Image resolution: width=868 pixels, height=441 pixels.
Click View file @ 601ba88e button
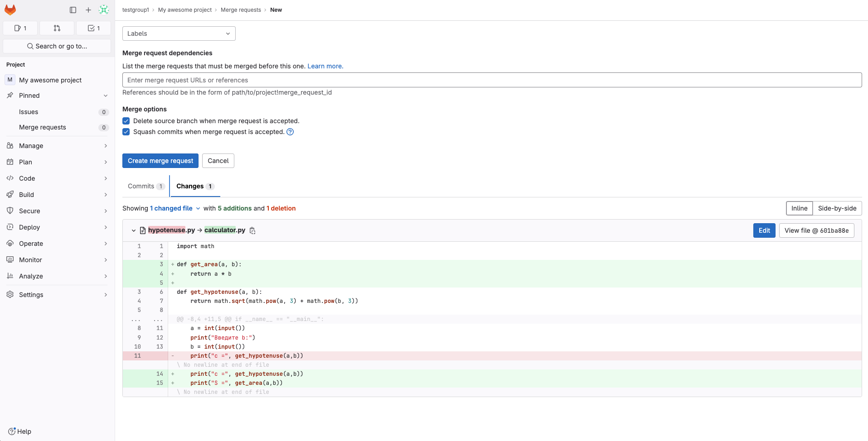click(816, 230)
